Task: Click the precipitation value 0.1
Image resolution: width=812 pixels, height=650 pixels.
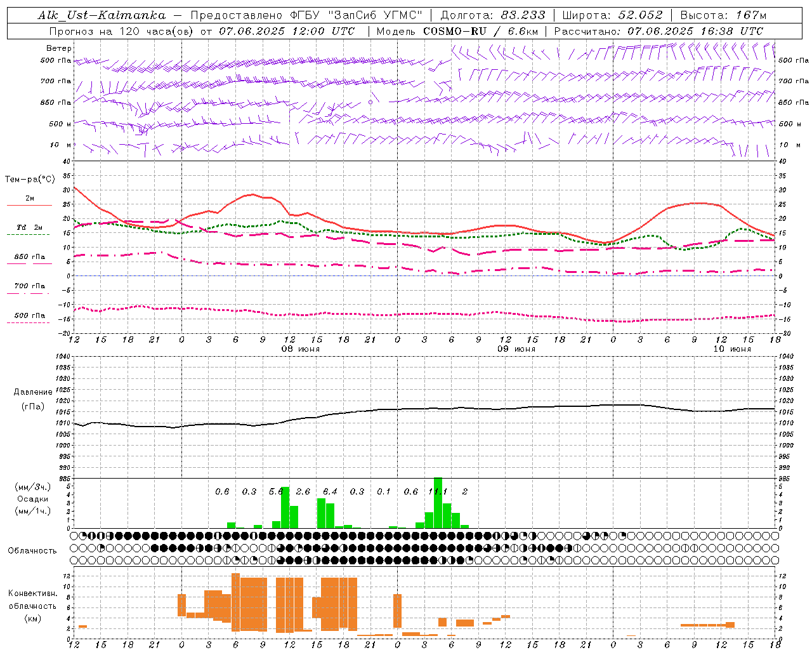Action: 384,492
